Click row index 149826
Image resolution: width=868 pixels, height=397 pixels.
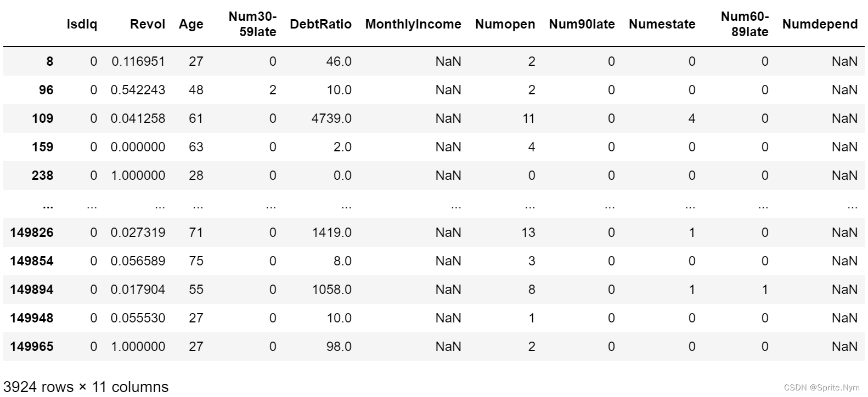[x=32, y=232]
